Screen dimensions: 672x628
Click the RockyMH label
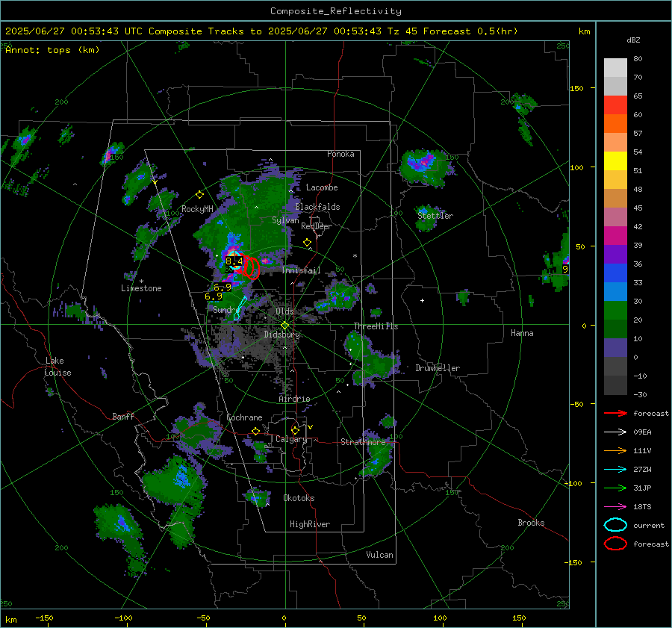(x=197, y=209)
